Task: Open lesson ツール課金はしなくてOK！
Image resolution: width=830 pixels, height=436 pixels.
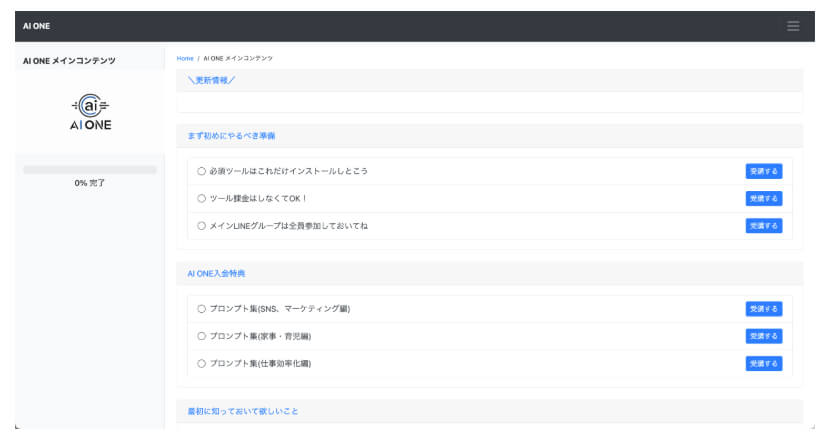Action: click(x=258, y=198)
